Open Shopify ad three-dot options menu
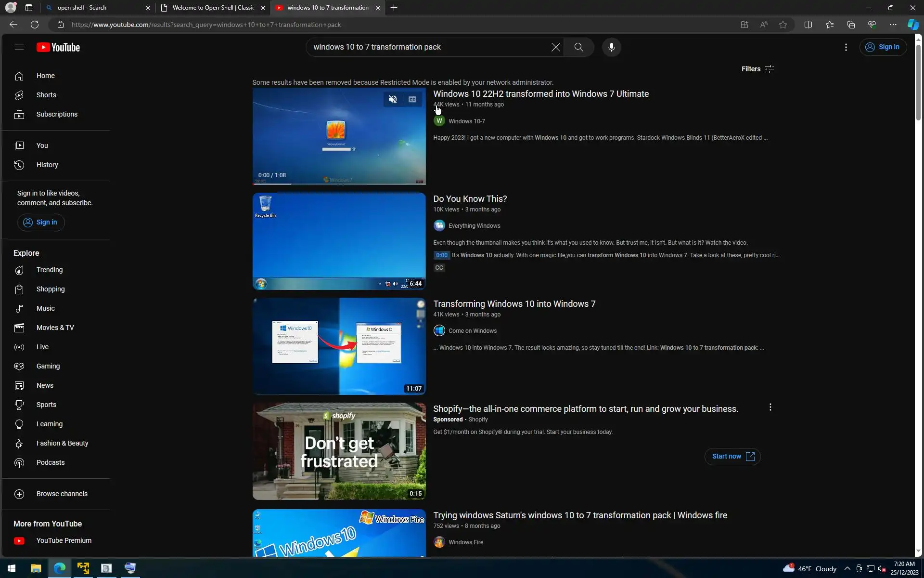This screenshot has height=578, width=924. (770, 407)
